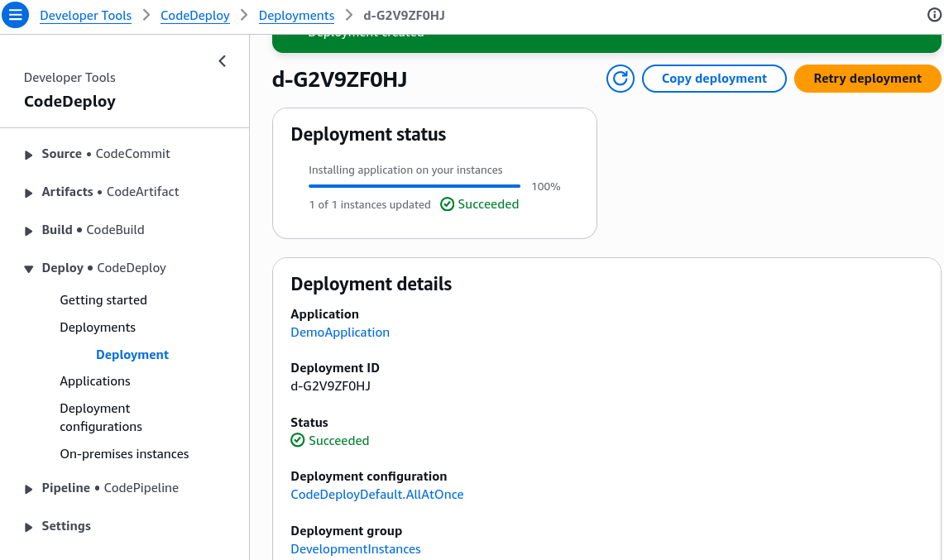Open Applications in sidebar

(x=95, y=381)
